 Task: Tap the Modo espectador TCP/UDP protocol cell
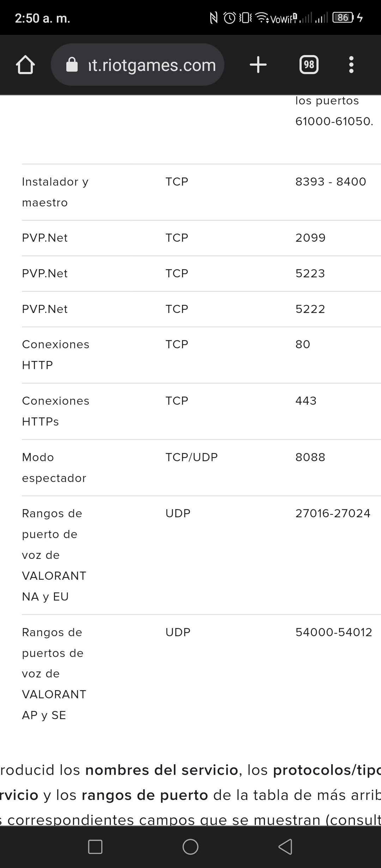(192, 457)
